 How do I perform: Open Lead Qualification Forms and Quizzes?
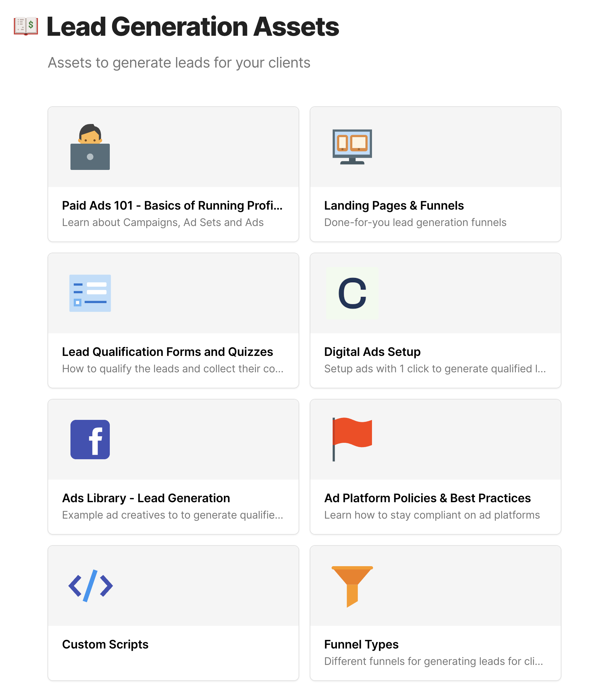click(x=167, y=352)
